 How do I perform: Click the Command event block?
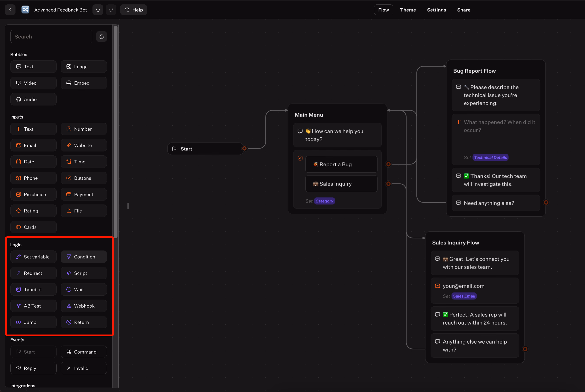(x=84, y=352)
